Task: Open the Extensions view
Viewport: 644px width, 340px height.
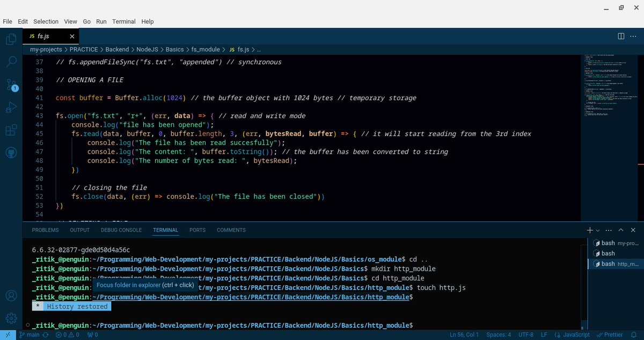Action: (11, 130)
